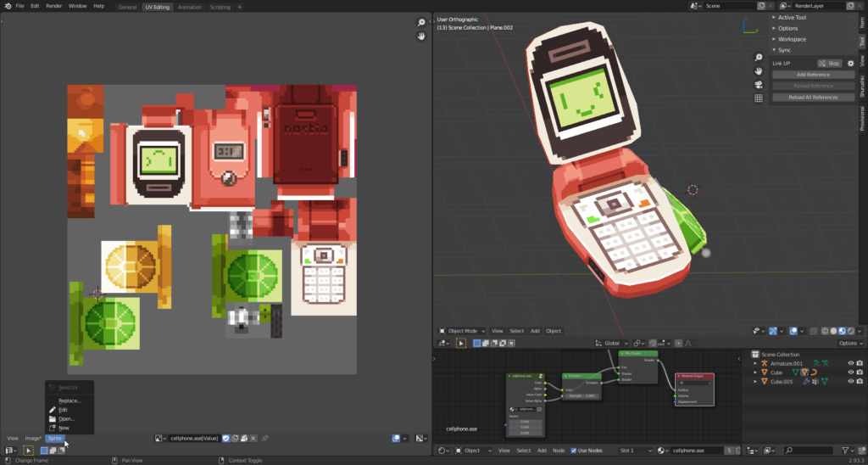
Task: Select the pan hand icon in UV editor
Action: pyautogui.click(x=421, y=36)
